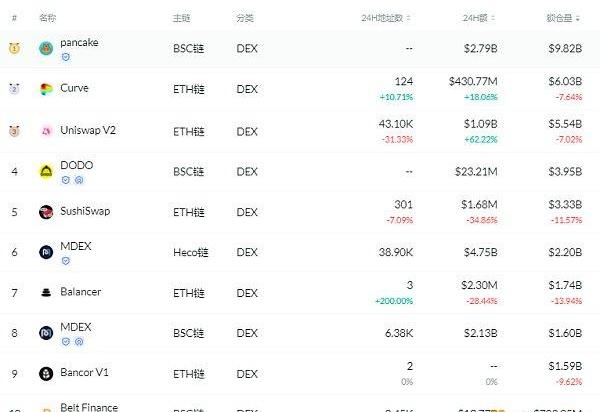Click the MDEX logo in the Heco row

46,253
